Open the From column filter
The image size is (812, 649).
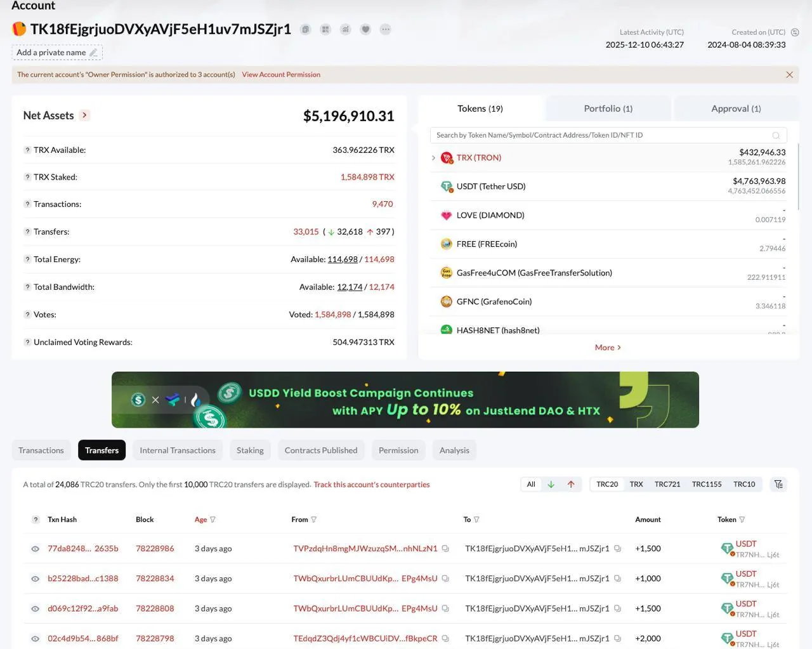coord(314,520)
